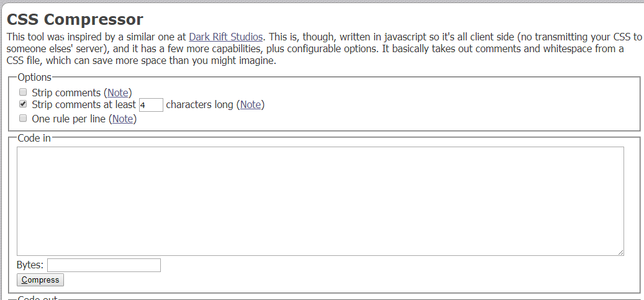Click the Code in fieldset legend

34,138
